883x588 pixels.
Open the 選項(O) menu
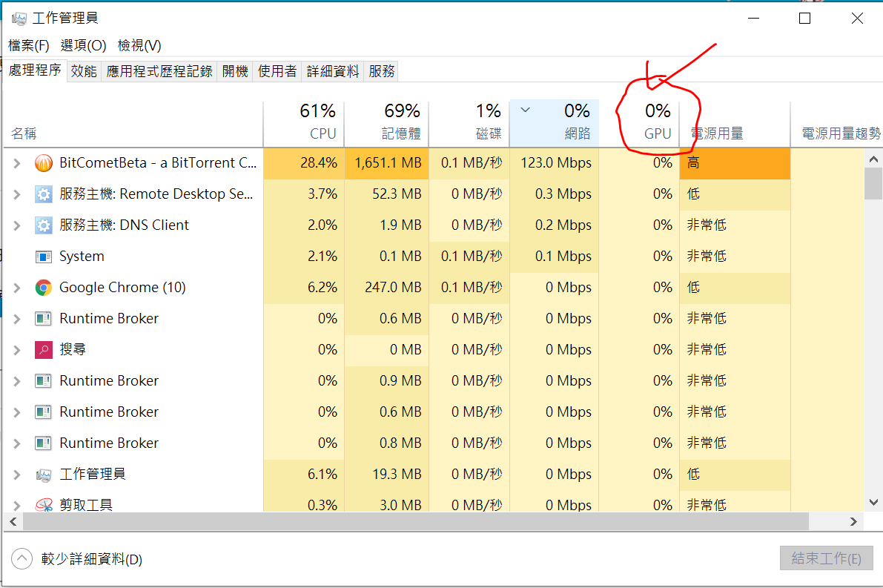[x=83, y=45]
